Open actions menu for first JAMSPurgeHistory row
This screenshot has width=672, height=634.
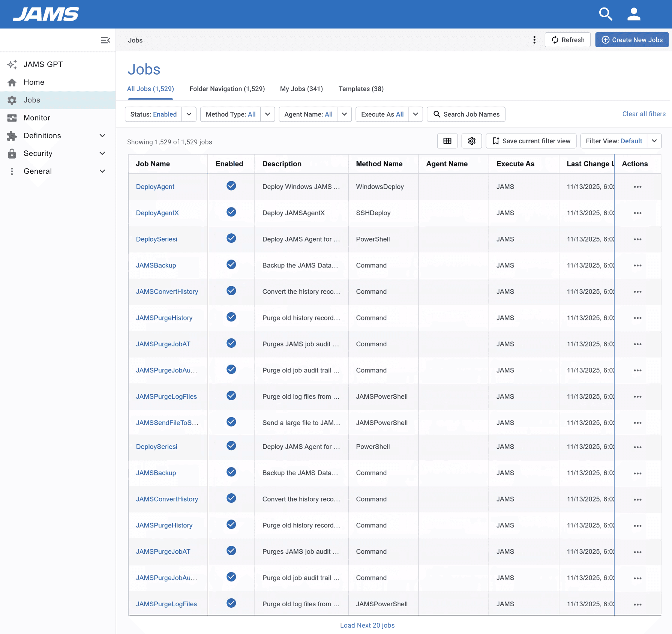637,318
